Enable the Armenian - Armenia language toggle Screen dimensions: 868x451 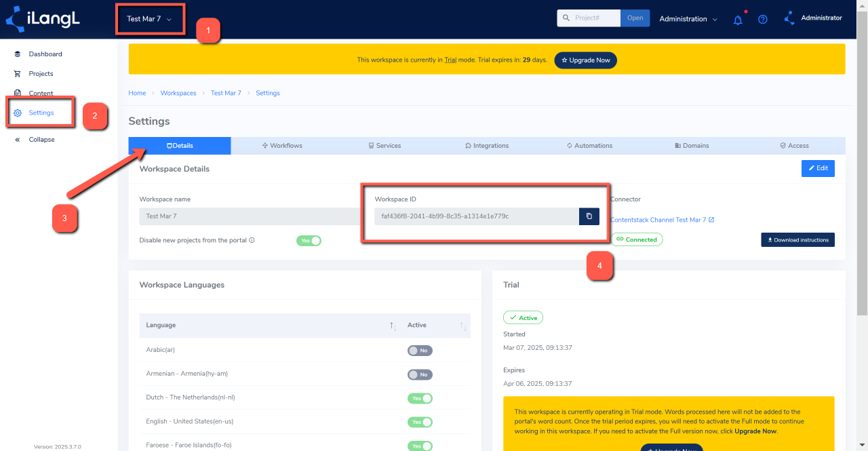click(x=420, y=374)
